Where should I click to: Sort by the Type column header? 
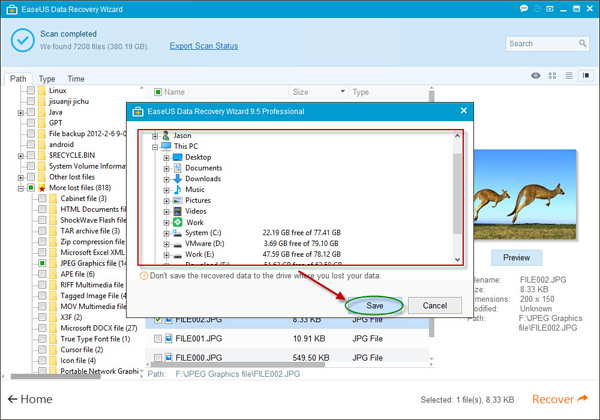click(360, 92)
